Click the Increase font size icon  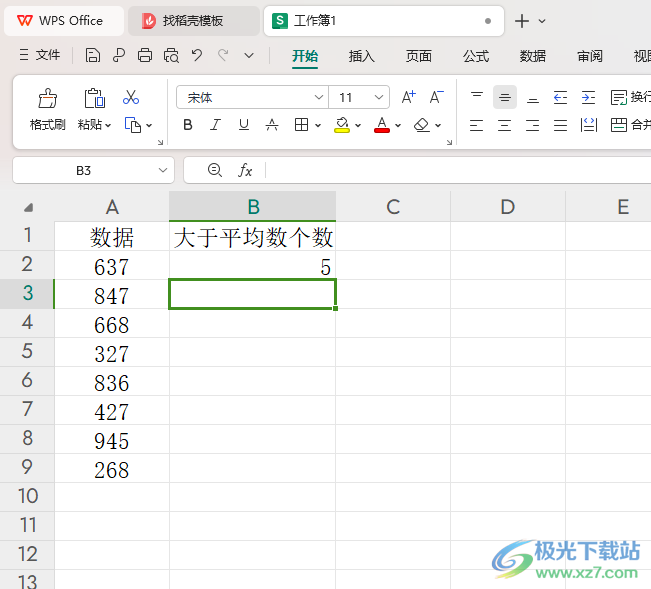[409, 97]
